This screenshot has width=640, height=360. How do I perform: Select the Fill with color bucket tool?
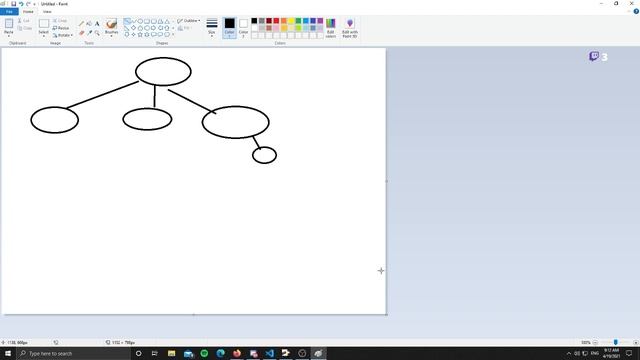[89, 24]
